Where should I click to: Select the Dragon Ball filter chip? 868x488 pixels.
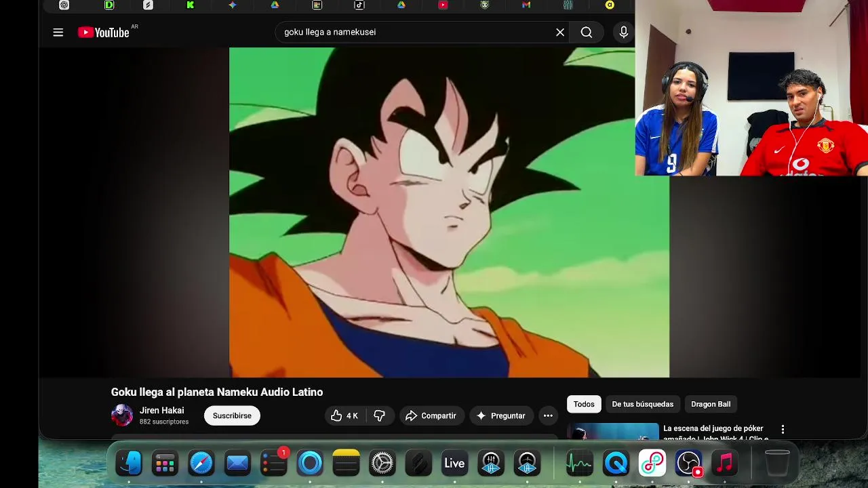(x=711, y=404)
